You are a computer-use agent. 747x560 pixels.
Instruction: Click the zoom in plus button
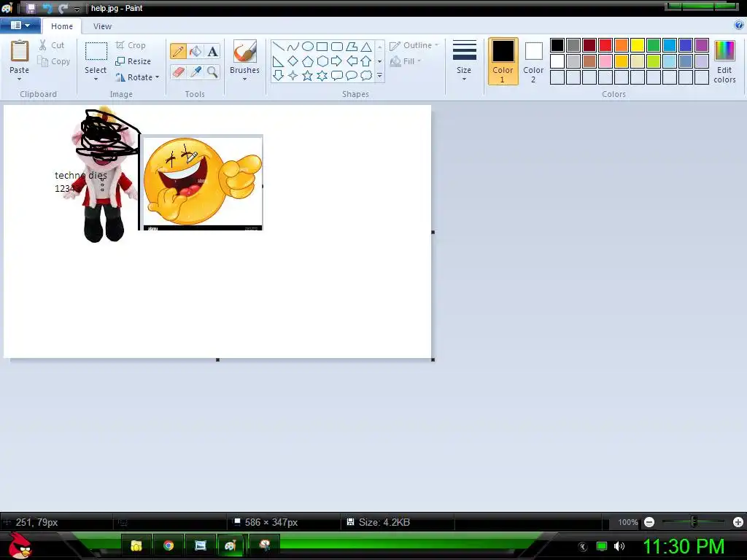coord(738,522)
